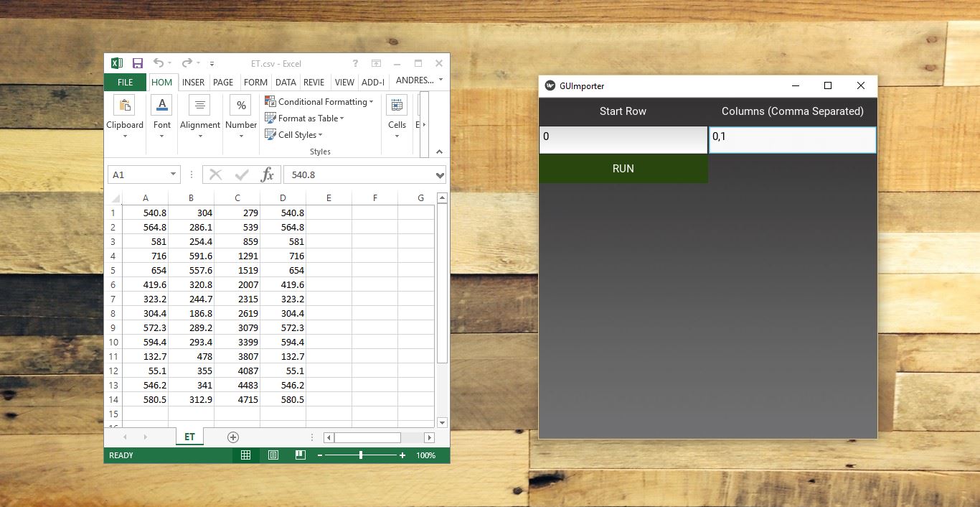
Task: Switch to the ADD-INS ribbon tab
Action: 373,82
